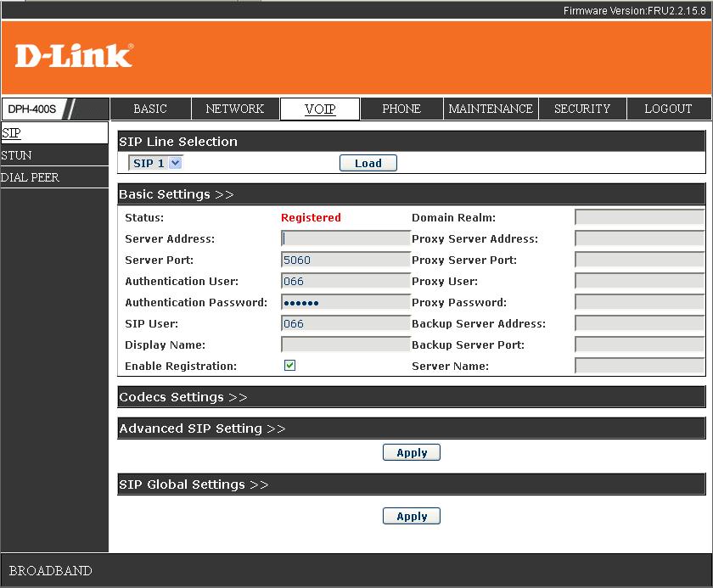Viewport: 713px width, 588px height.
Task: Click the Enable Registration: label
Action: pos(181,367)
